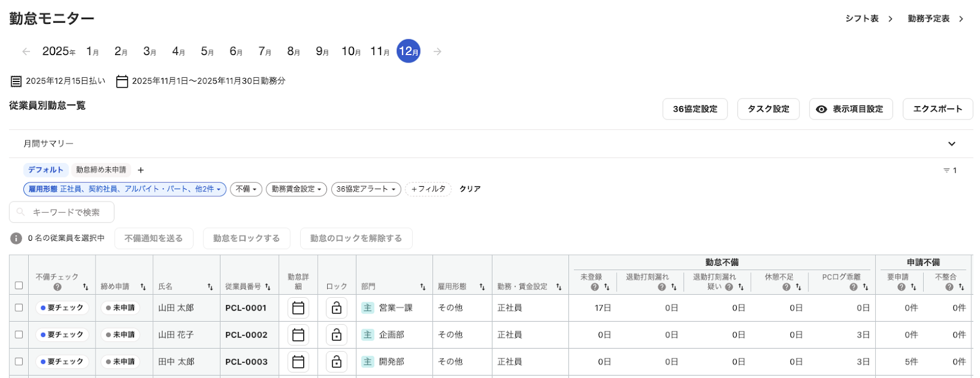Image resolution: width=980 pixels, height=378 pixels.
Task: Show help for 不備チェック header
Action: click(58, 287)
